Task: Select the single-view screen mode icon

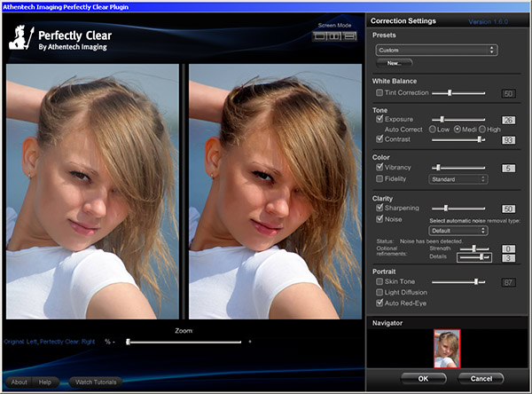Action: pos(321,36)
